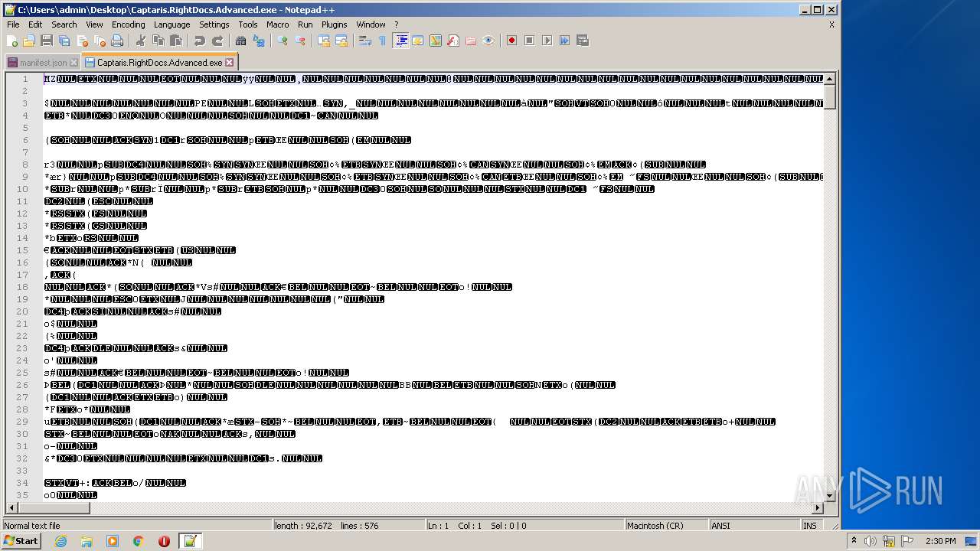Create a new document with the New icon
Viewport: 980px width, 551px height.
(x=12, y=41)
